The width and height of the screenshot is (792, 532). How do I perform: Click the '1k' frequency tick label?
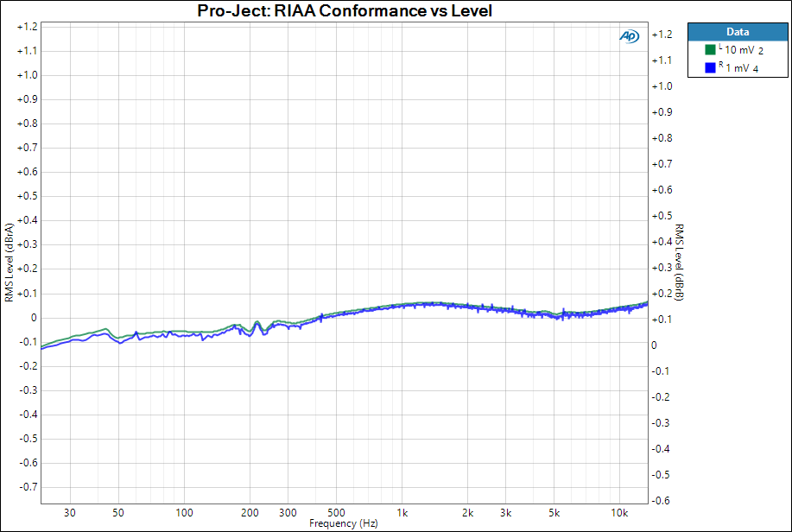(402, 513)
